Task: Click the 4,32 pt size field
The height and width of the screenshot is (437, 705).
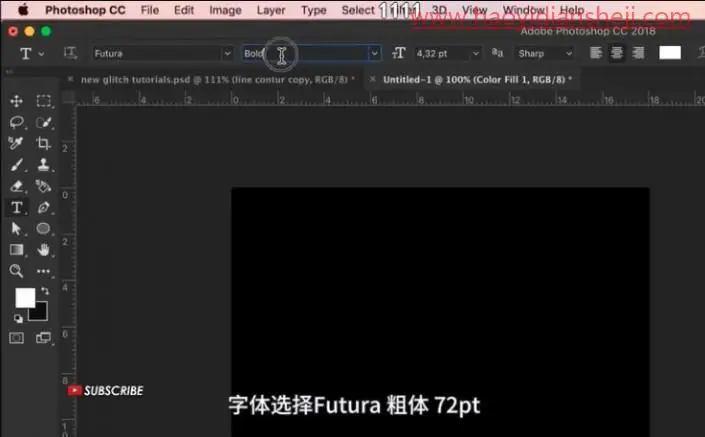Action: pos(443,54)
